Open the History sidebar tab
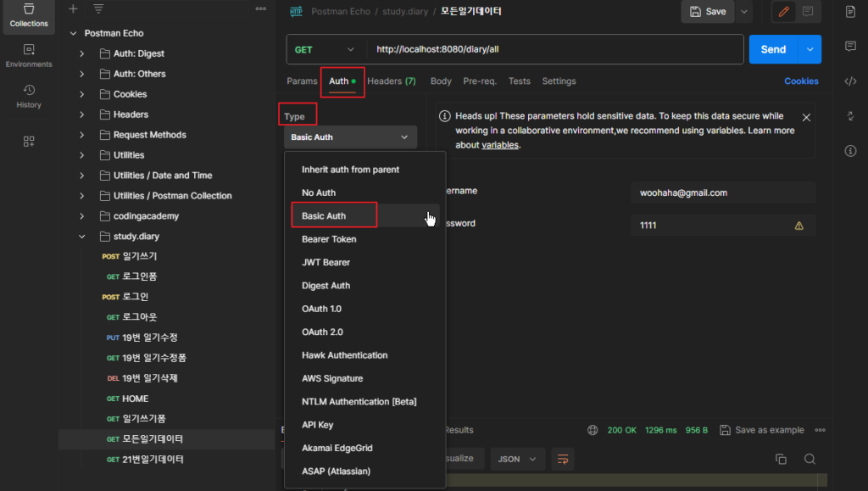The image size is (868, 491). [29, 97]
